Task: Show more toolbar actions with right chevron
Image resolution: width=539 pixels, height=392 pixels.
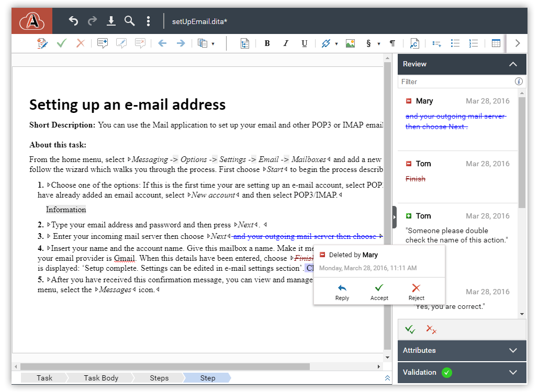Action: pos(518,43)
